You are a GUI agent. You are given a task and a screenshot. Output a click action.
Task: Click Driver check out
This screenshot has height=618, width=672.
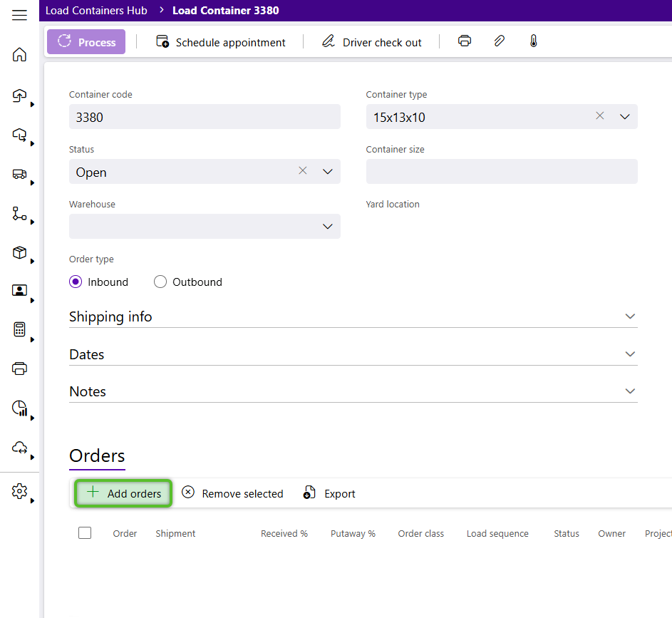click(x=371, y=42)
